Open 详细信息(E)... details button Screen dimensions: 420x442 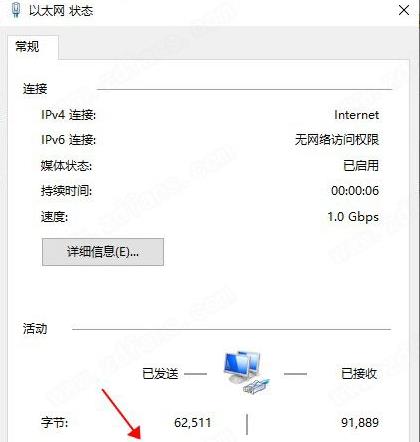103,252
